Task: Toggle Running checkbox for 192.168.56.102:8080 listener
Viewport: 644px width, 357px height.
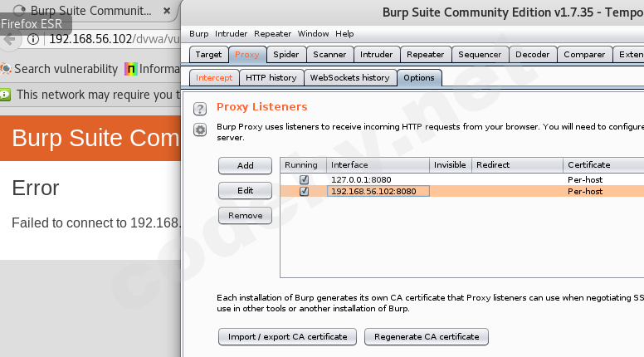Action: click(304, 191)
